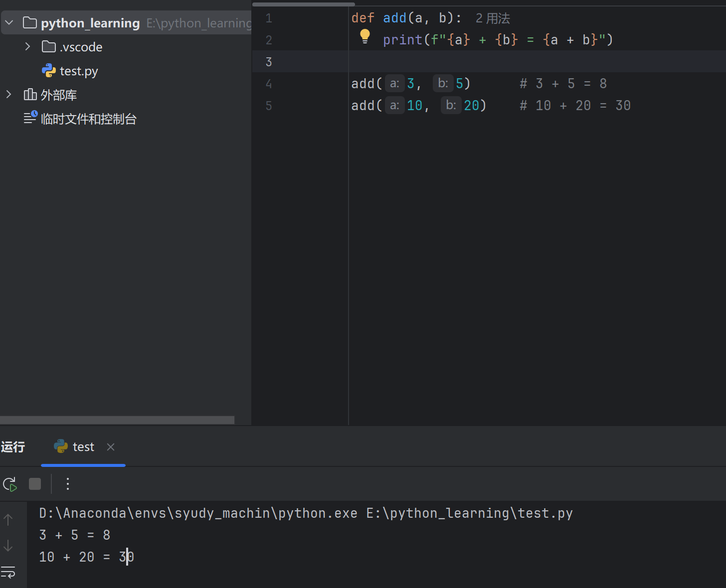Screen dimensions: 726x588
Task: Click the "a:" hint on line 5
Action: (x=394, y=106)
